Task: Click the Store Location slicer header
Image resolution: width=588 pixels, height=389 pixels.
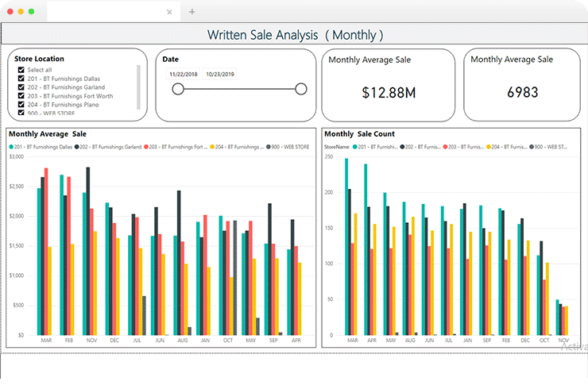Action: point(39,59)
